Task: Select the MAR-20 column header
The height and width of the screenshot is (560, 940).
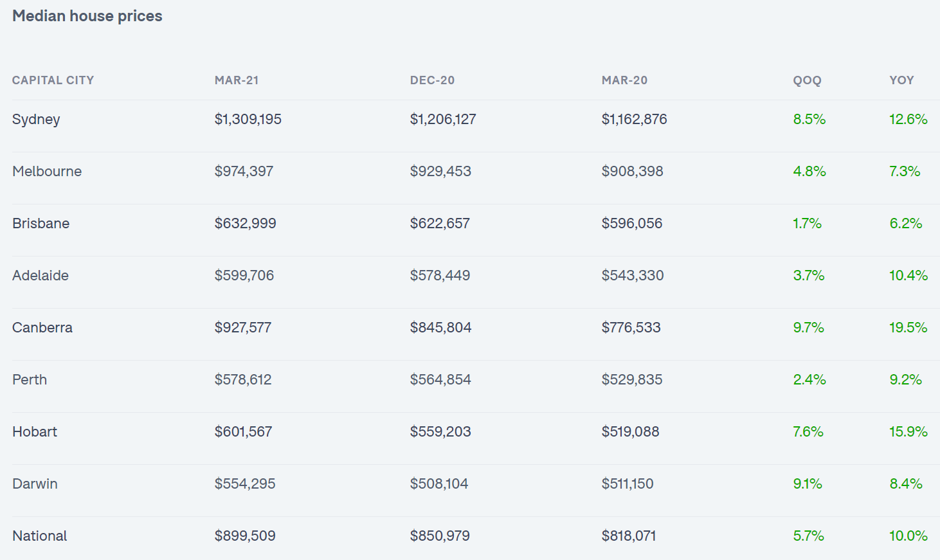Action: [x=624, y=80]
